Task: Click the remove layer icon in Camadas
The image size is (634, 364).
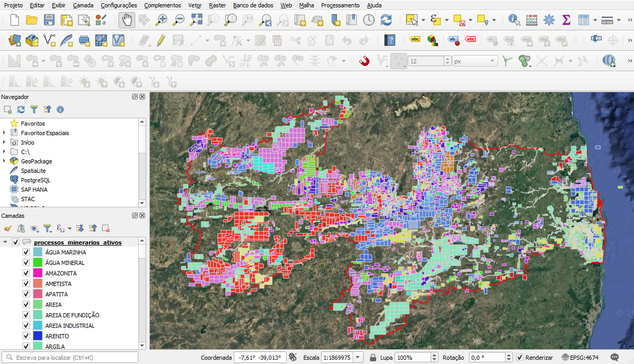Action: tap(105, 228)
